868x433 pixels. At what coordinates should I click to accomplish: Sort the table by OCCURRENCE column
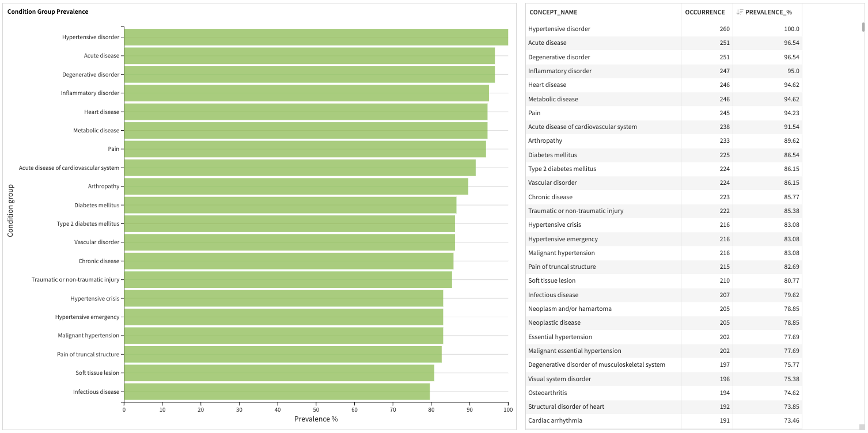[x=705, y=12]
